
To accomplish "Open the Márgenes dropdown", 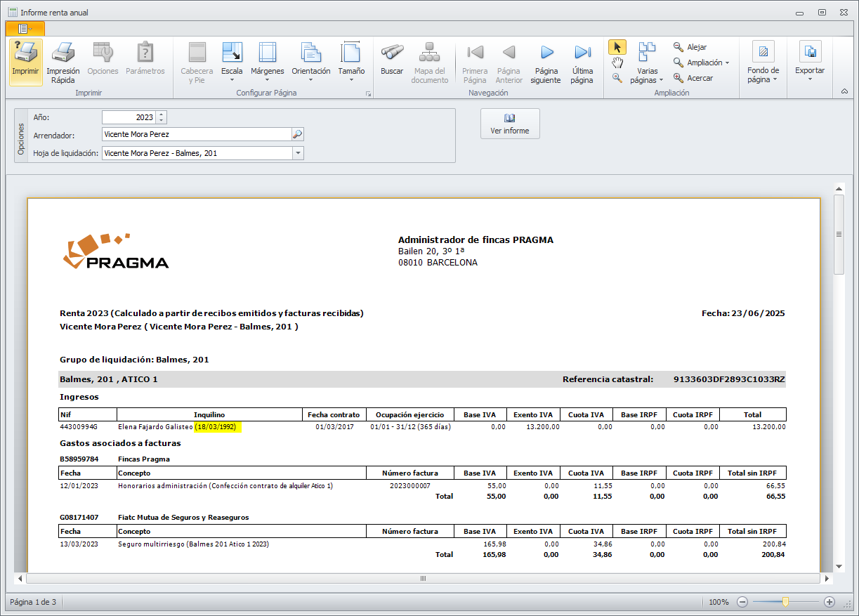I will (x=268, y=61).
